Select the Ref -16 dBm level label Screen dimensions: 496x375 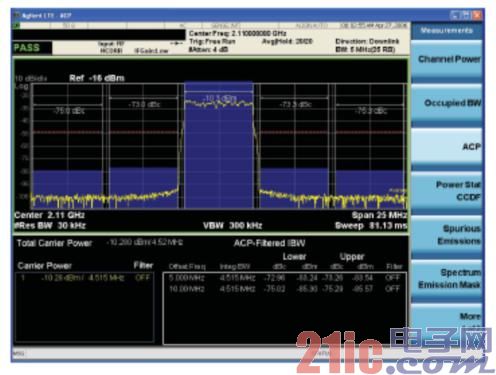[97, 78]
